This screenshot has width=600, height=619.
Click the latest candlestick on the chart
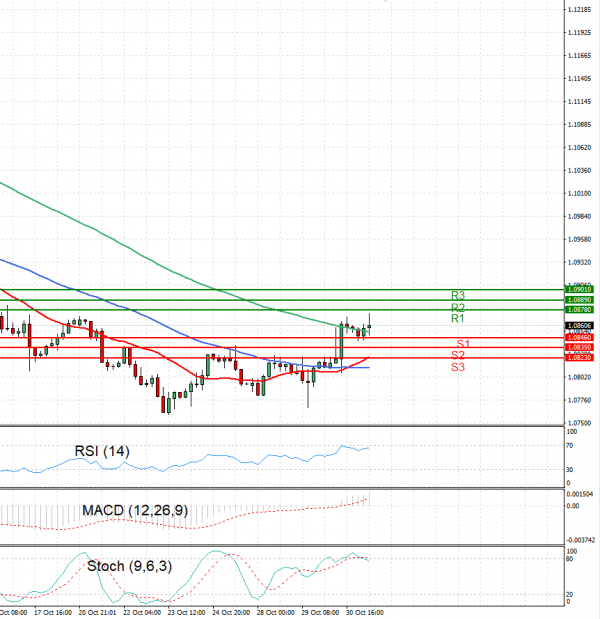tap(369, 326)
